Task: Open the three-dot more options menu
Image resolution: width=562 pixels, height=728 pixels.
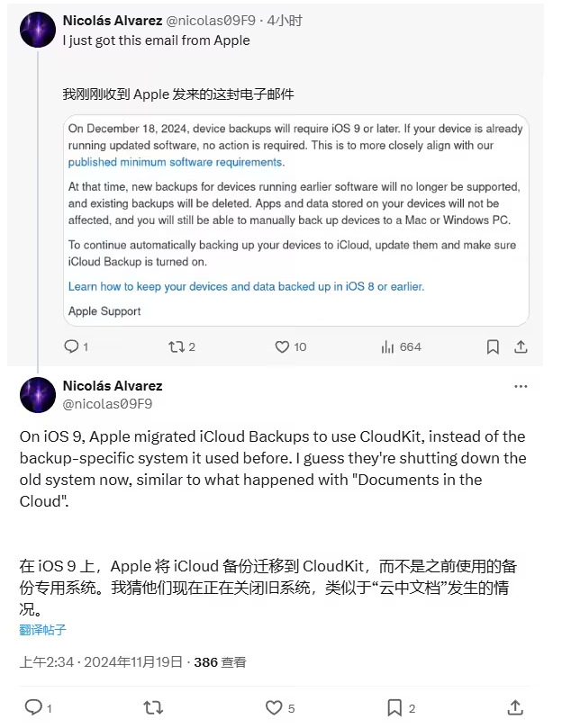Action: click(521, 386)
